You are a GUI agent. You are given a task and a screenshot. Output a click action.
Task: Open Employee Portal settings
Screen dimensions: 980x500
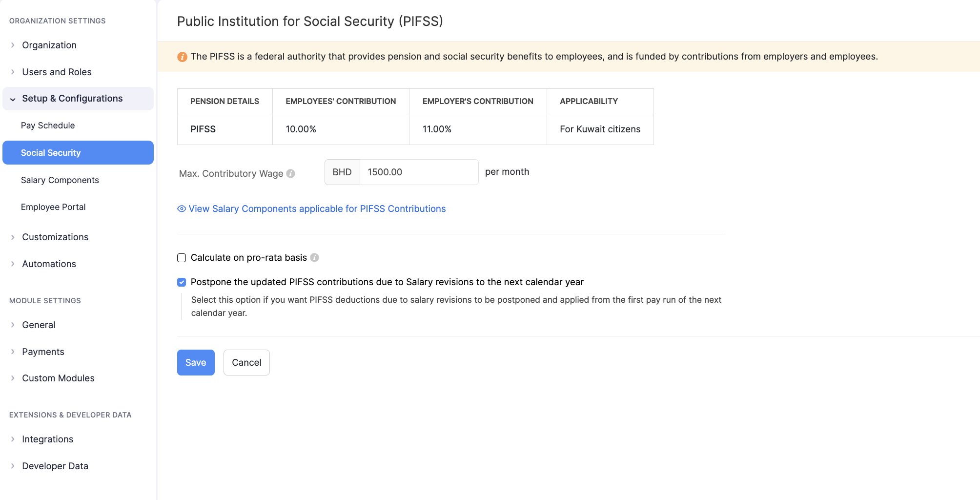coord(53,207)
